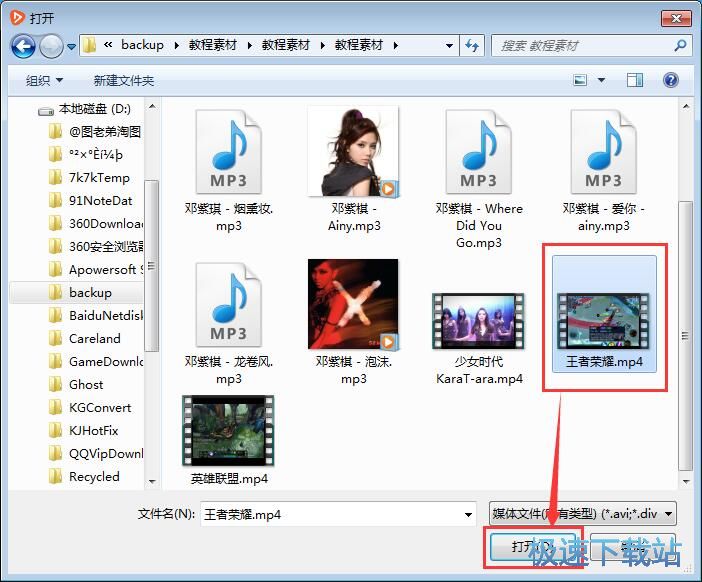702x582 pixels.
Task: Open help with the question mark icon
Action: point(670,80)
